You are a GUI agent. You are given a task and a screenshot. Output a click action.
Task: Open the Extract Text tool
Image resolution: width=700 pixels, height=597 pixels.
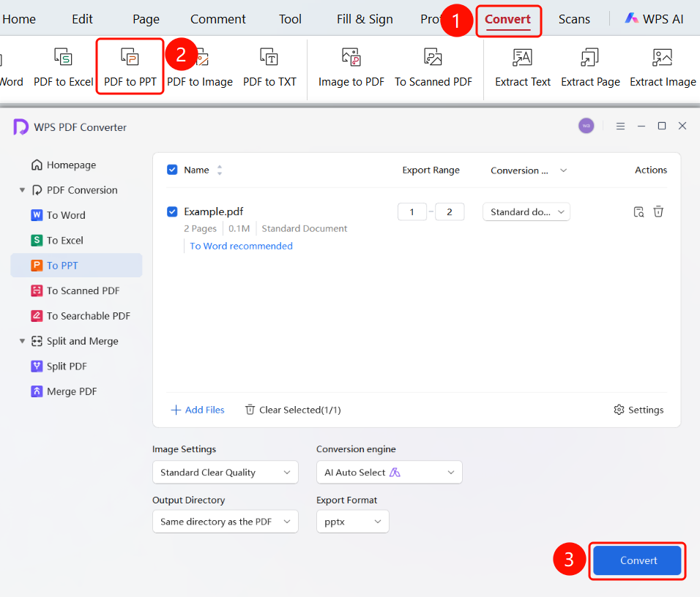tap(522, 67)
